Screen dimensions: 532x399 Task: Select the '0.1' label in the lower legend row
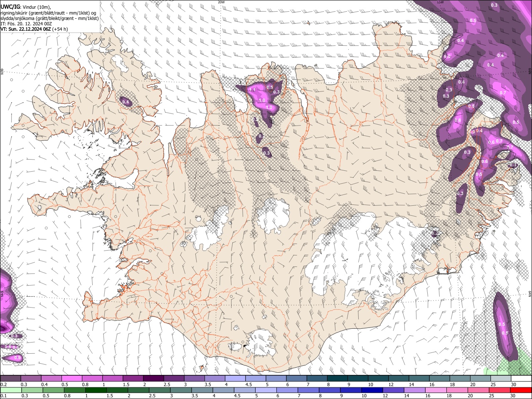[3, 396]
